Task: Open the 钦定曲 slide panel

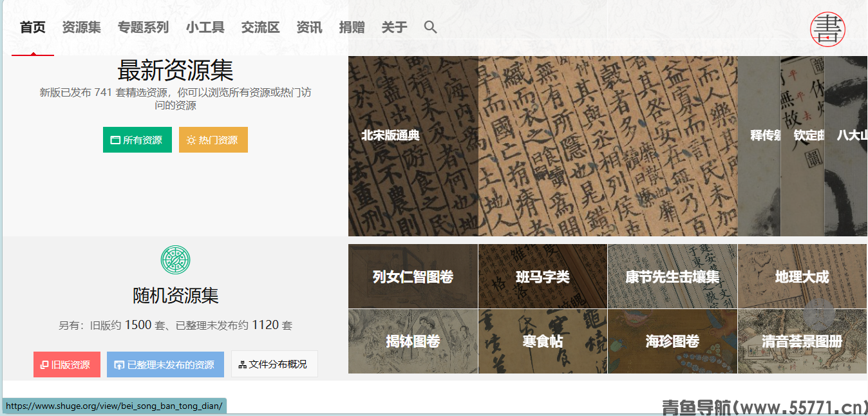Action: (x=802, y=146)
